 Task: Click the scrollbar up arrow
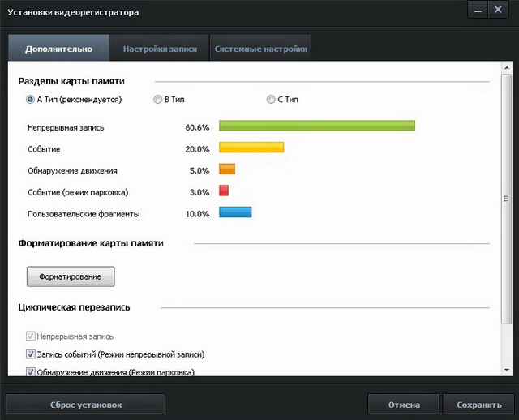(x=507, y=68)
